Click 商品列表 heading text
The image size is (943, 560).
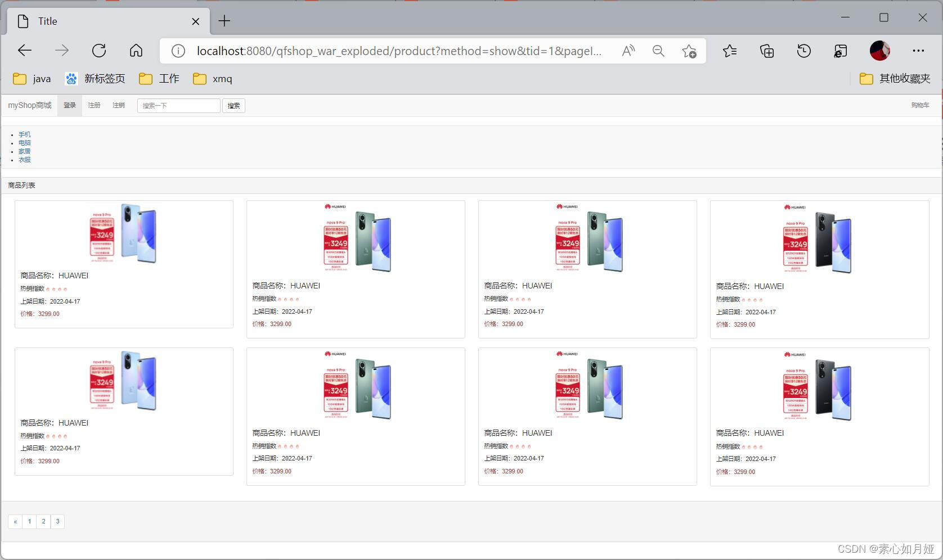21,186
